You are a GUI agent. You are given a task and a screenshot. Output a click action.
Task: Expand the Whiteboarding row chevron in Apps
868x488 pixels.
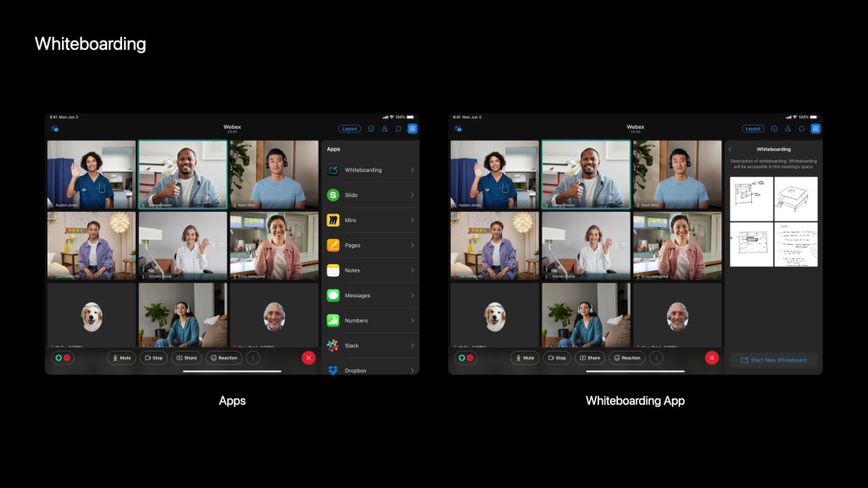click(412, 170)
